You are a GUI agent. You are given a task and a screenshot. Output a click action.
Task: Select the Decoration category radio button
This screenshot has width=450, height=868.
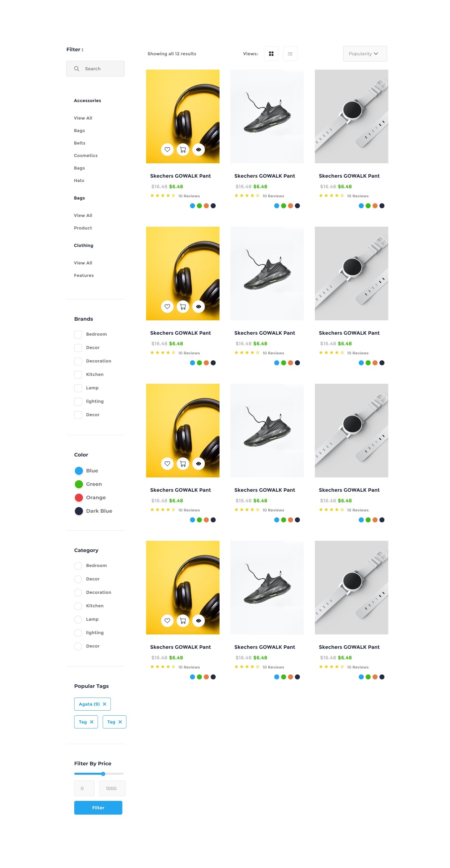tap(78, 592)
